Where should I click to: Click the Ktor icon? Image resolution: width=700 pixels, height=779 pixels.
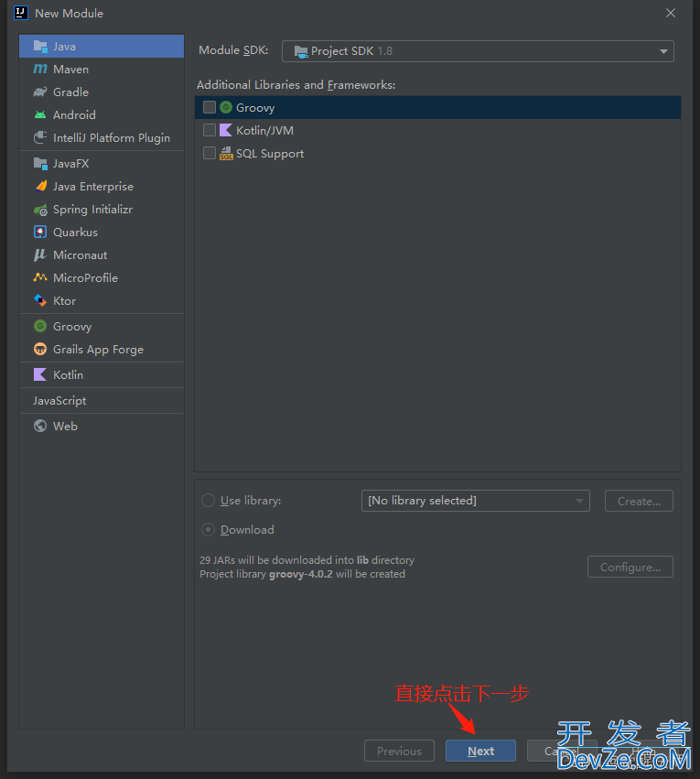coord(40,300)
